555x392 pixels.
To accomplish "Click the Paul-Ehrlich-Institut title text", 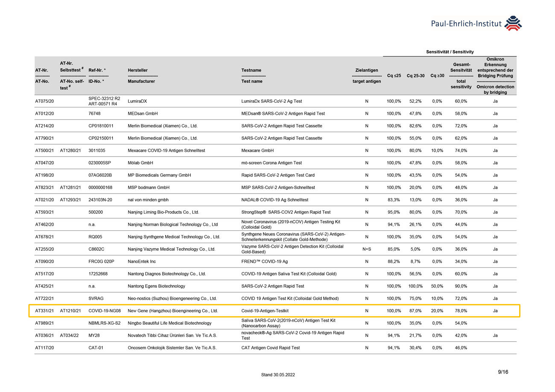I will click(x=466, y=24).
